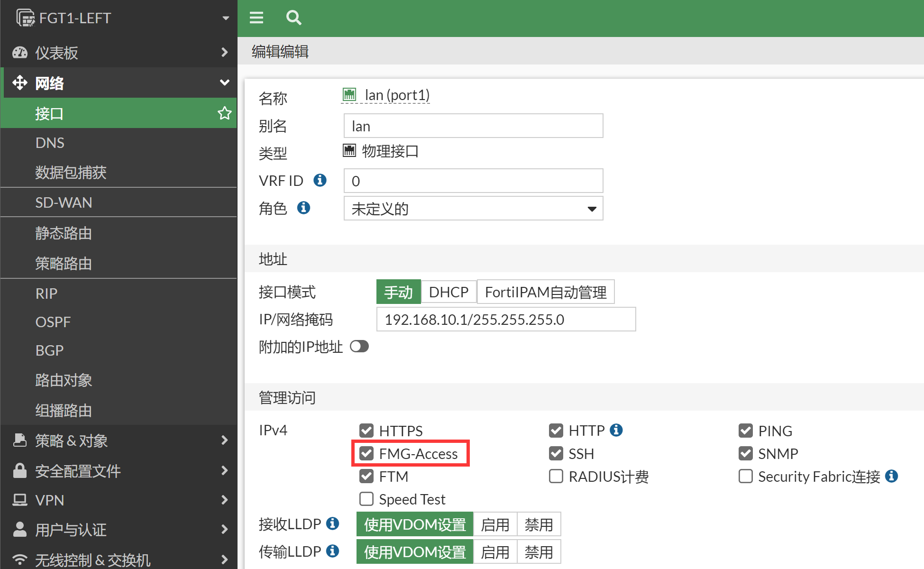This screenshot has width=924, height=569.
Task: Click the 传输LLDP info icon
Action: (x=333, y=551)
